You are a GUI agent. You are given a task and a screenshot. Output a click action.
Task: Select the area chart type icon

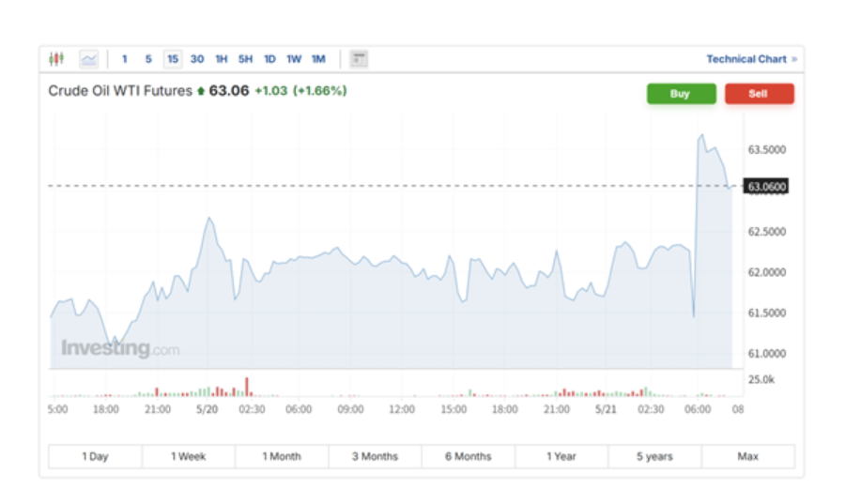click(x=88, y=59)
